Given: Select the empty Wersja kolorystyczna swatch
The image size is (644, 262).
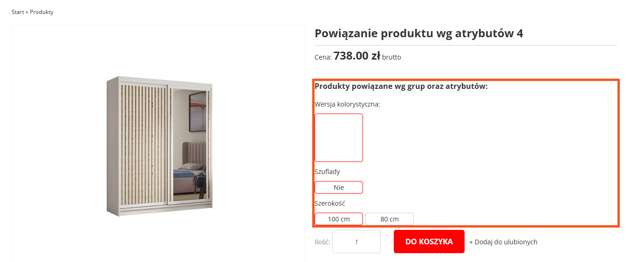Looking at the screenshot, I should pyautogui.click(x=339, y=138).
